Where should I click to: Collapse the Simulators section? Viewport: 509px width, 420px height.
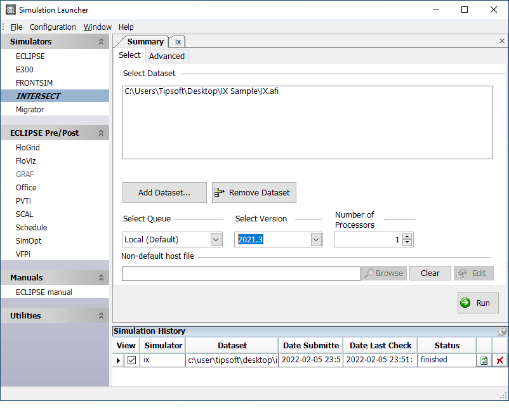102,41
